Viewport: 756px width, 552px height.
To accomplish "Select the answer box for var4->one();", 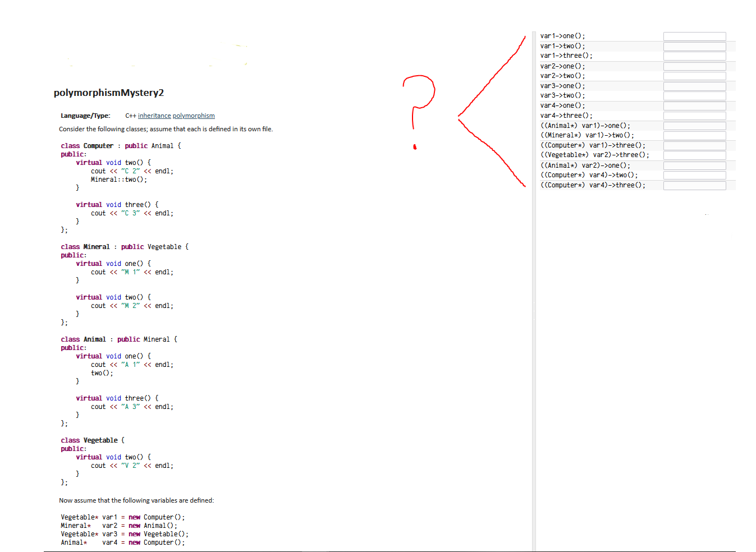I will pyautogui.click(x=694, y=105).
